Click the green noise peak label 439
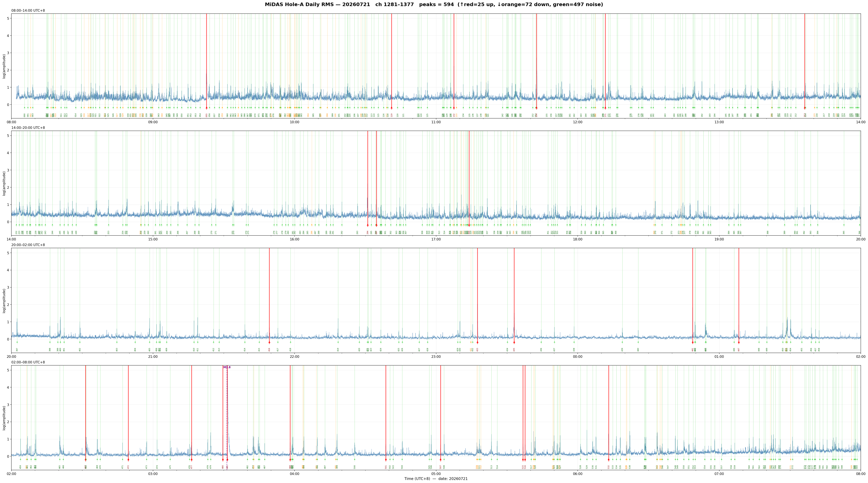This screenshot has width=868, height=483. (622, 350)
